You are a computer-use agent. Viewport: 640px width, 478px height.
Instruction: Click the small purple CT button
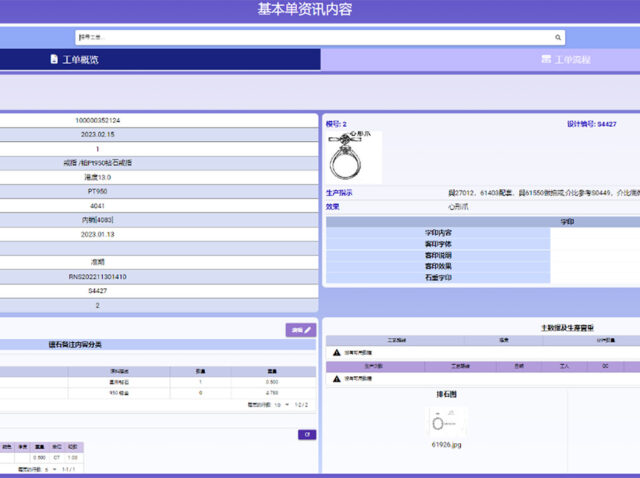(306, 434)
